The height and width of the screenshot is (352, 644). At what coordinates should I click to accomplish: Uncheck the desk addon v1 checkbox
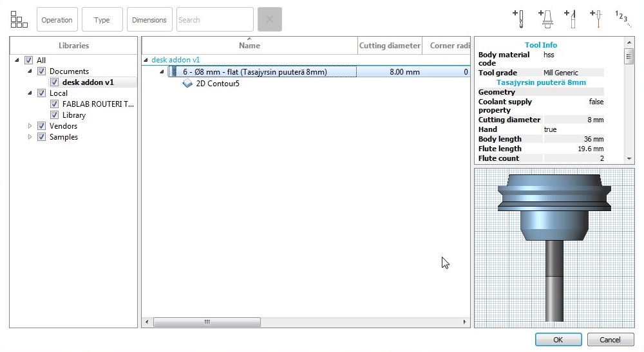54,82
